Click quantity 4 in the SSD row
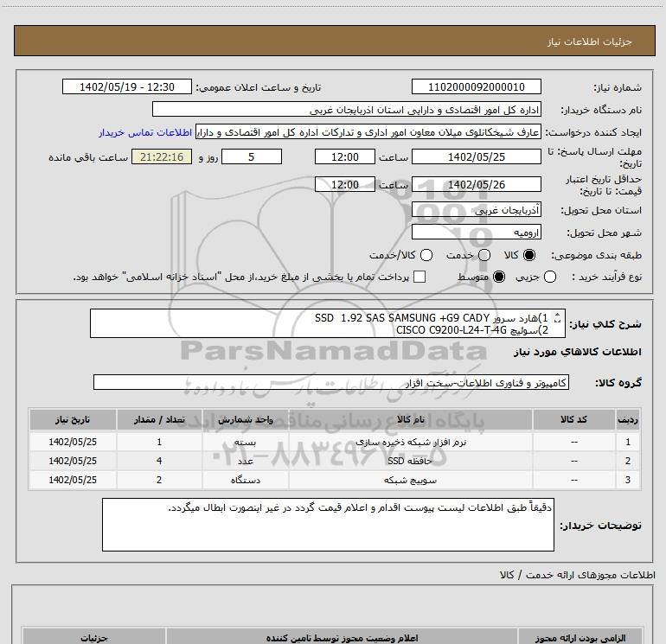 pyautogui.click(x=159, y=461)
